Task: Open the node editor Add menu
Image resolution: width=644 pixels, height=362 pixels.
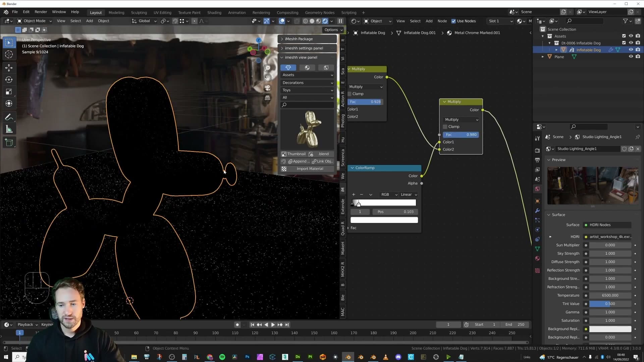Action: (x=429, y=21)
